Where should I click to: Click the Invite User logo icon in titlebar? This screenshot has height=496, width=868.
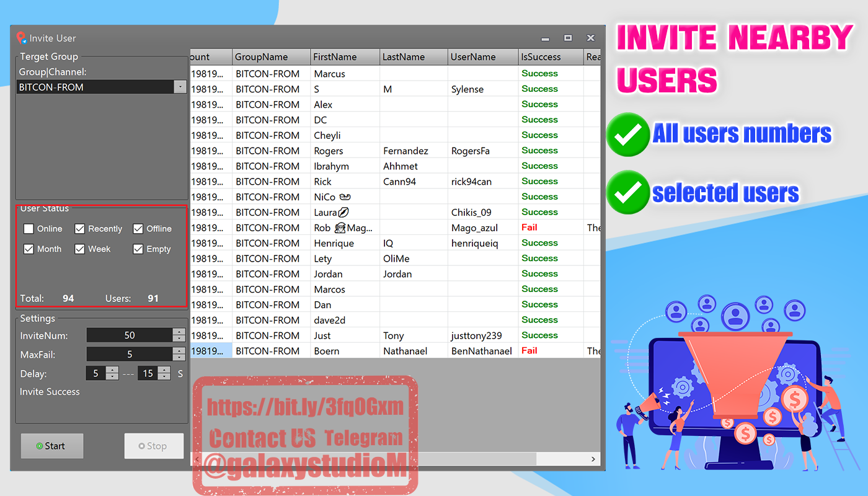point(22,38)
